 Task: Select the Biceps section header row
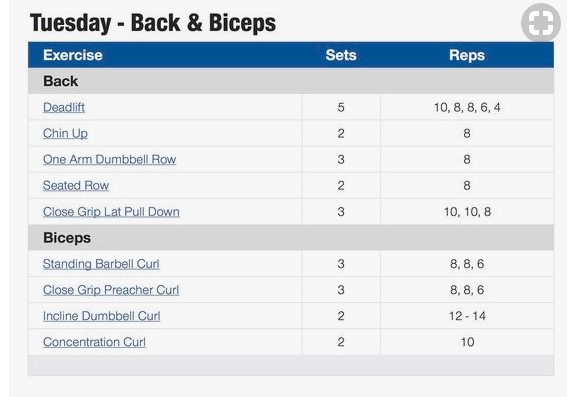point(291,238)
